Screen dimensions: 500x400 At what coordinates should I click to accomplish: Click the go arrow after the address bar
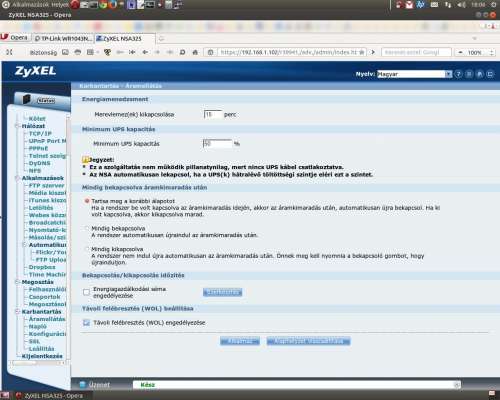click(373, 52)
